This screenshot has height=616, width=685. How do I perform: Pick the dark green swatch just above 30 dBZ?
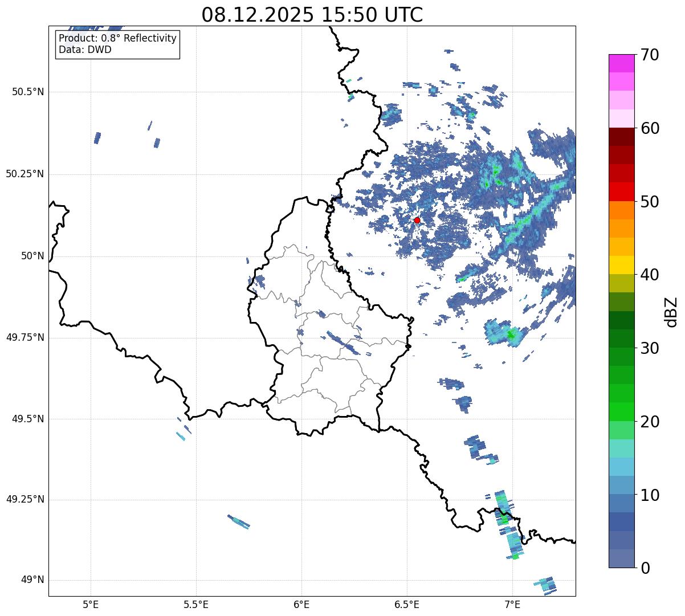click(x=622, y=339)
